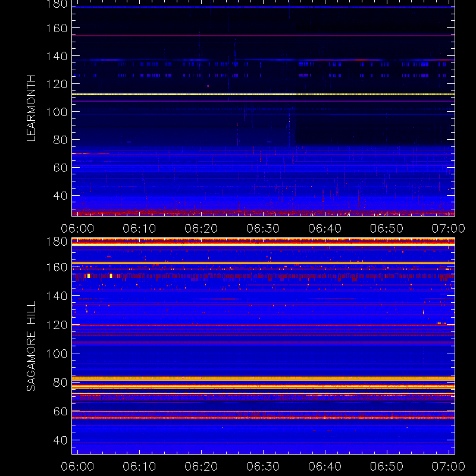
Task: Select the 60 tick label on the Learmonth plot
Action: click(60, 168)
